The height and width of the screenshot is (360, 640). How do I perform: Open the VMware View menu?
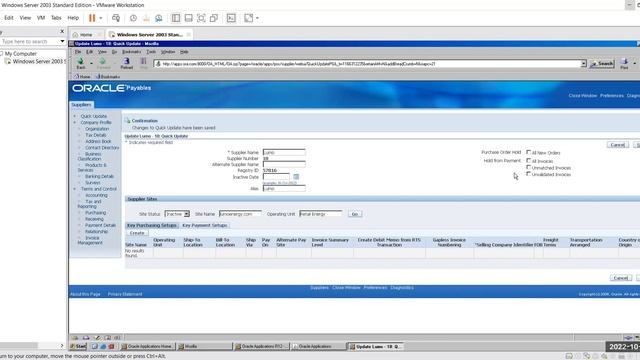click(25, 18)
